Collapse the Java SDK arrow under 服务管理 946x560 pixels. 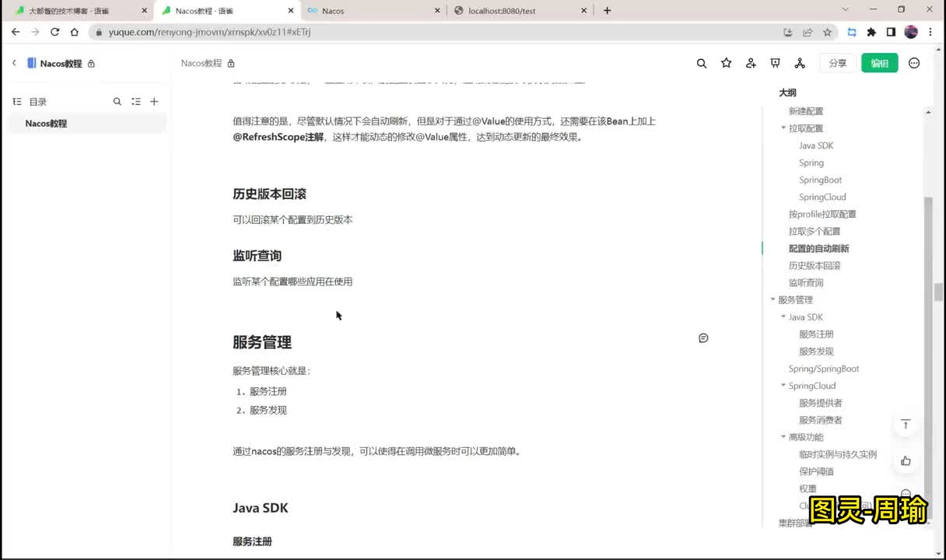(783, 317)
